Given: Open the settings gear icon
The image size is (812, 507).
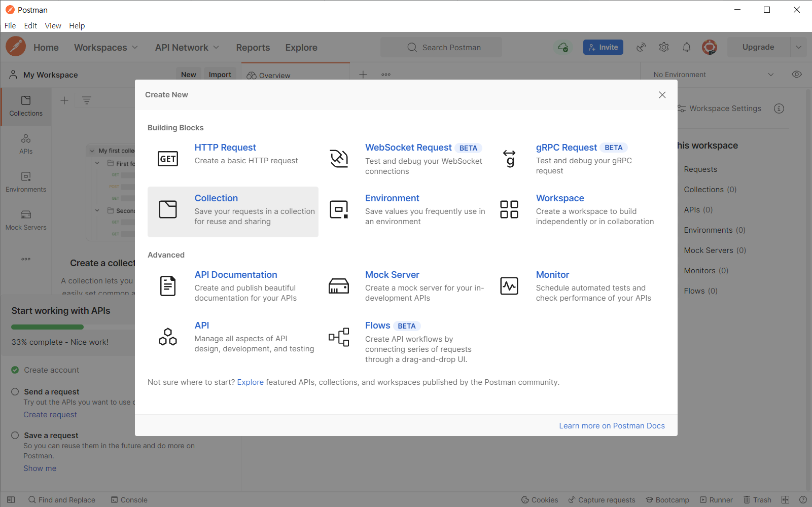Looking at the screenshot, I should (x=664, y=47).
